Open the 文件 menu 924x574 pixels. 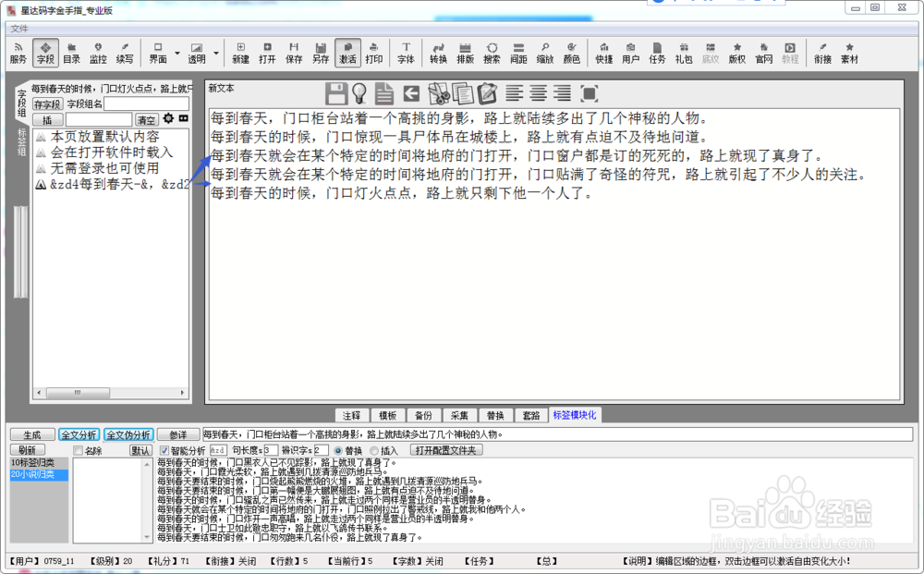click(x=19, y=29)
